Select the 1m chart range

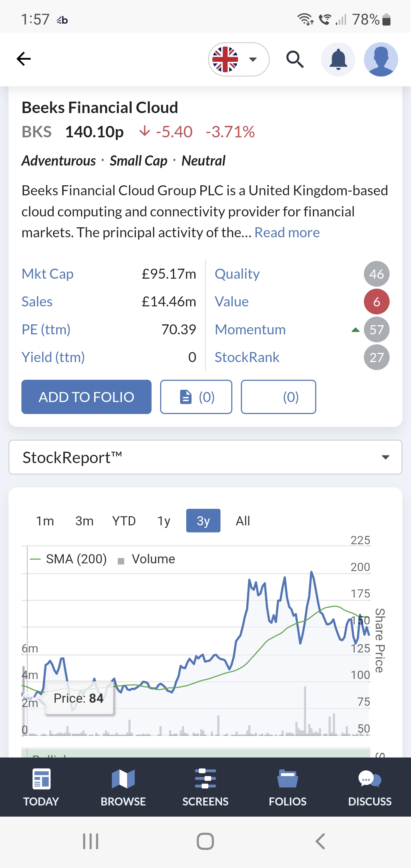[x=45, y=521]
